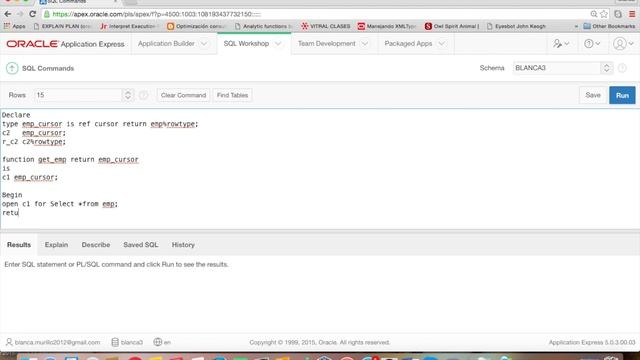Click the zoom magnifier icon in address bar
The height and width of the screenshot is (360, 640).
(594, 14)
